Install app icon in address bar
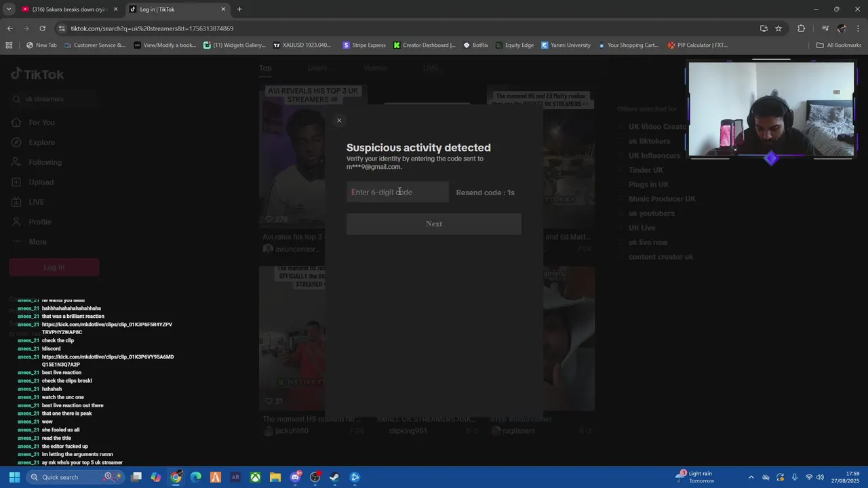Viewport: 868px width, 488px height. pos(764,28)
